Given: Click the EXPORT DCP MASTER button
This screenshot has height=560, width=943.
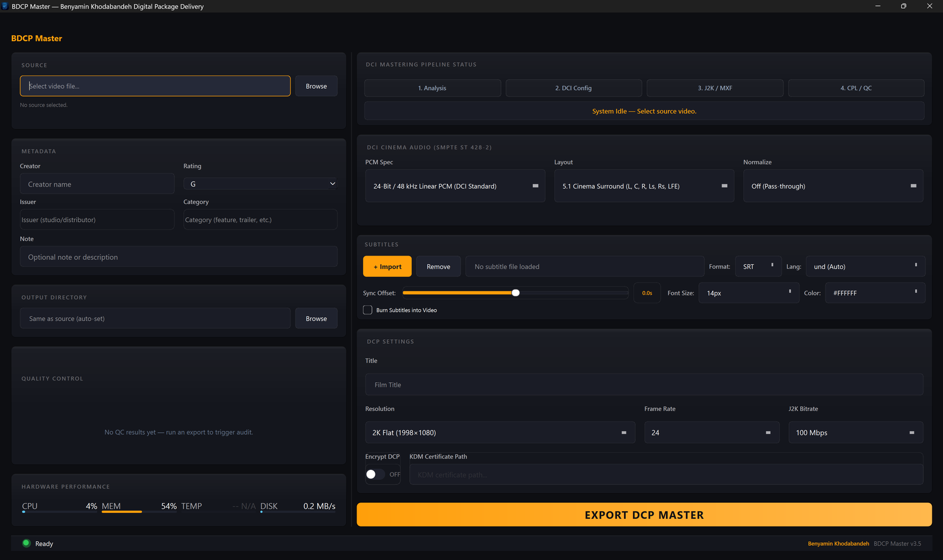Looking at the screenshot, I should coord(644,515).
